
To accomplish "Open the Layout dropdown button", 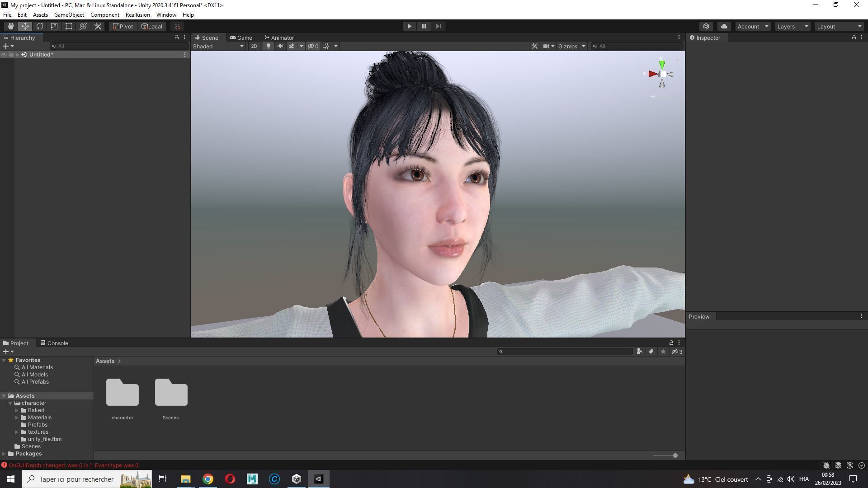I will click(839, 26).
